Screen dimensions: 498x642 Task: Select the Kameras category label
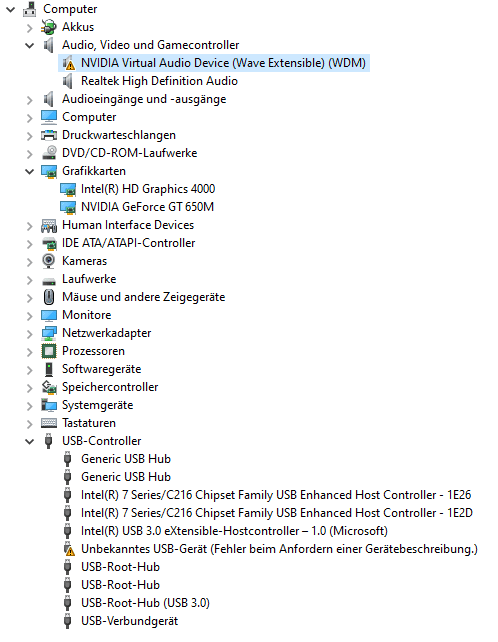click(84, 261)
